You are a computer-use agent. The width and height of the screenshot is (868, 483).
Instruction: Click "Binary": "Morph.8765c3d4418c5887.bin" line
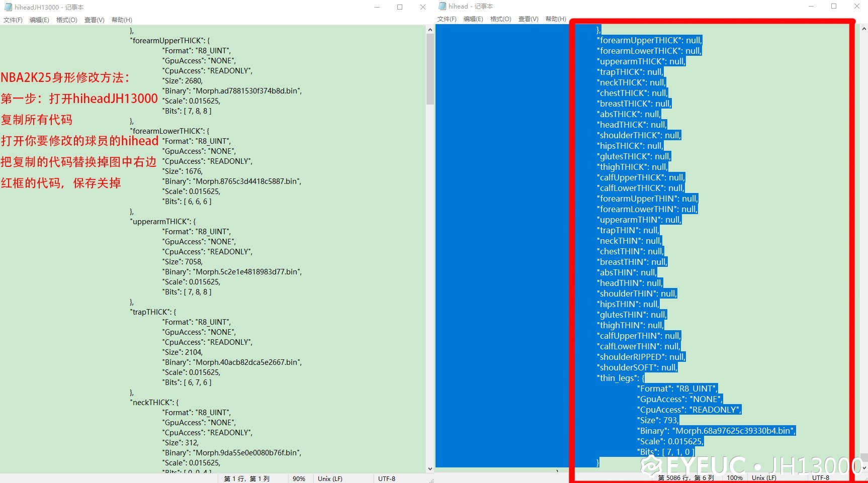232,181
